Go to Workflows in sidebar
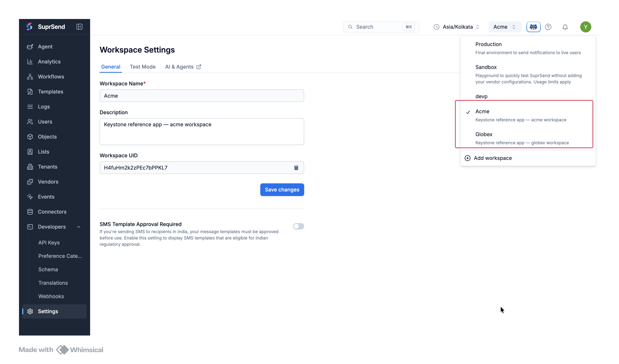Image resolution: width=619 pixels, height=364 pixels. (x=54, y=76)
